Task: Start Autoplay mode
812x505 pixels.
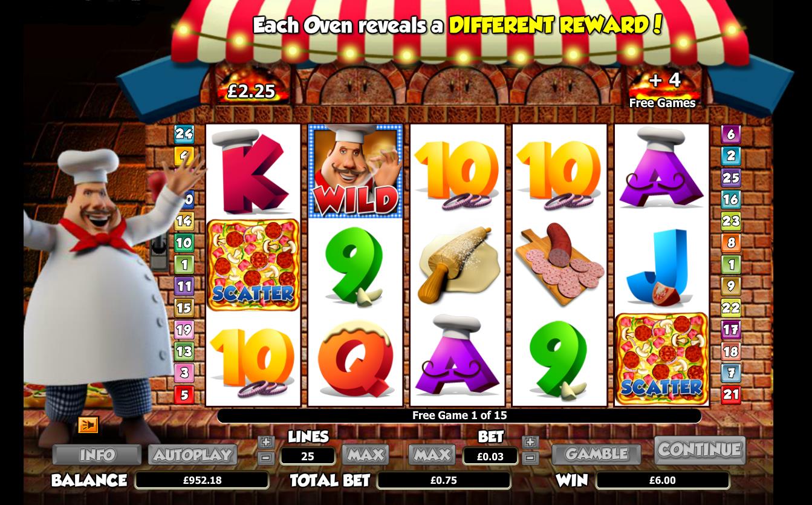Action: pos(193,454)
